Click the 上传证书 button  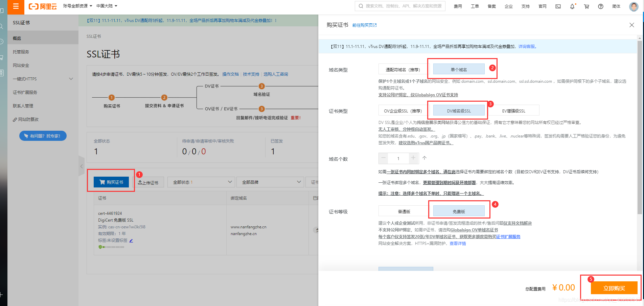148,182
